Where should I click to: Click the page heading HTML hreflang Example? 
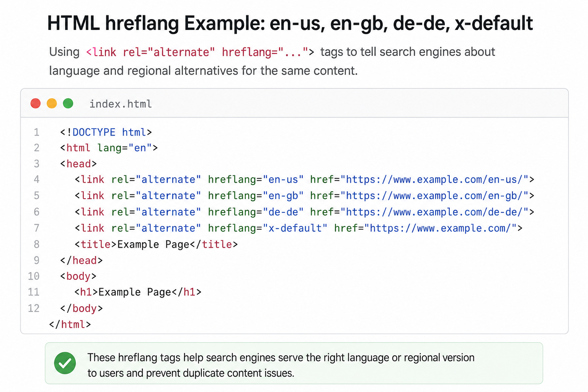click(290, 23)
